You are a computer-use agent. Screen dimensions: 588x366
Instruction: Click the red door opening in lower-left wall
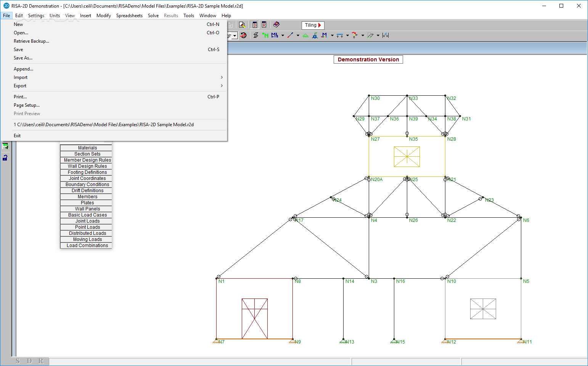click(255, 319)
